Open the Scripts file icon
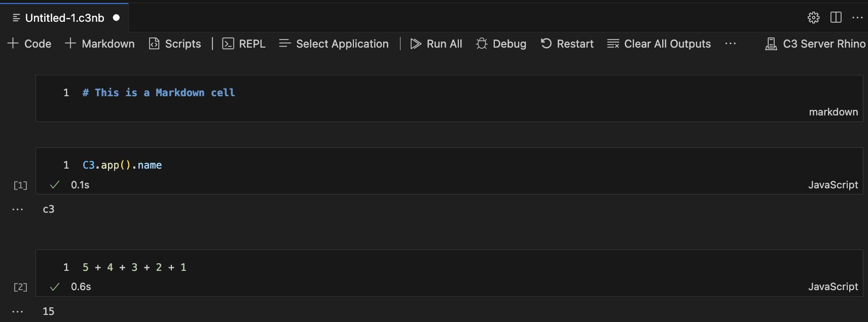Image resolution: width=868 pixels, height=322 pixels. coord(154,44)
